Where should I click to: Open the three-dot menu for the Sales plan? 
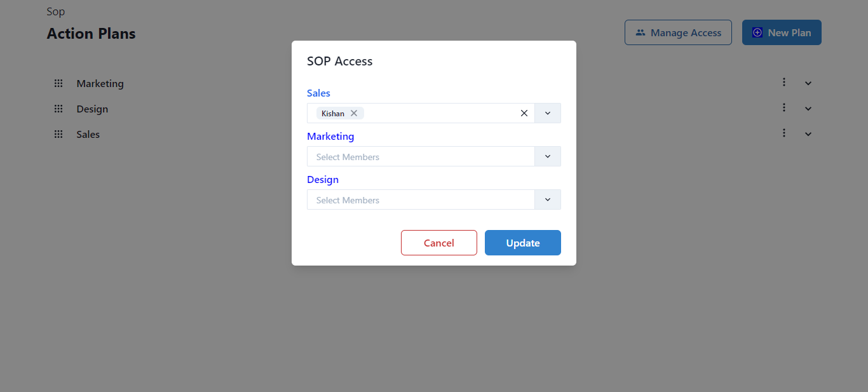[x=783, y=133]
